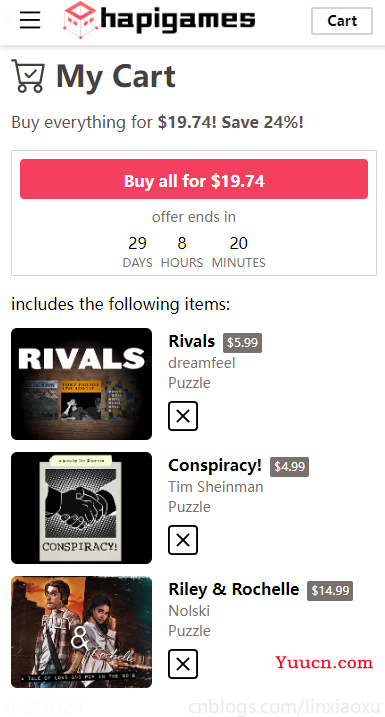Remove Rivals from the cart
Image resolution: width=385 pixels, height=717 pixels.
183,416
